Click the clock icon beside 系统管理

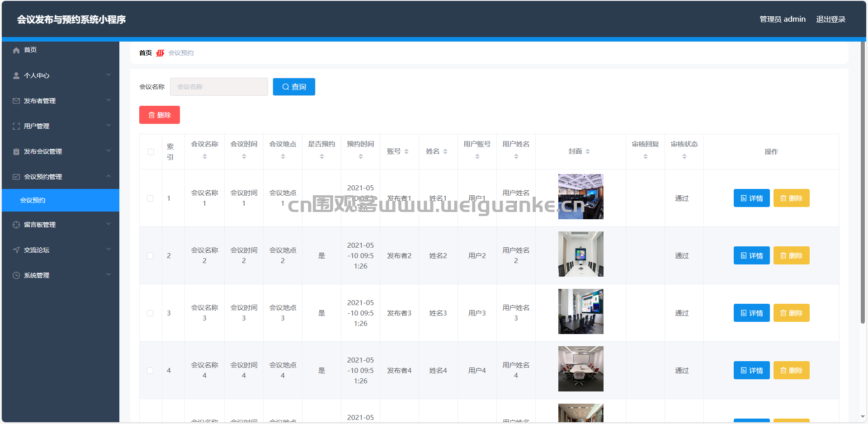16,275
